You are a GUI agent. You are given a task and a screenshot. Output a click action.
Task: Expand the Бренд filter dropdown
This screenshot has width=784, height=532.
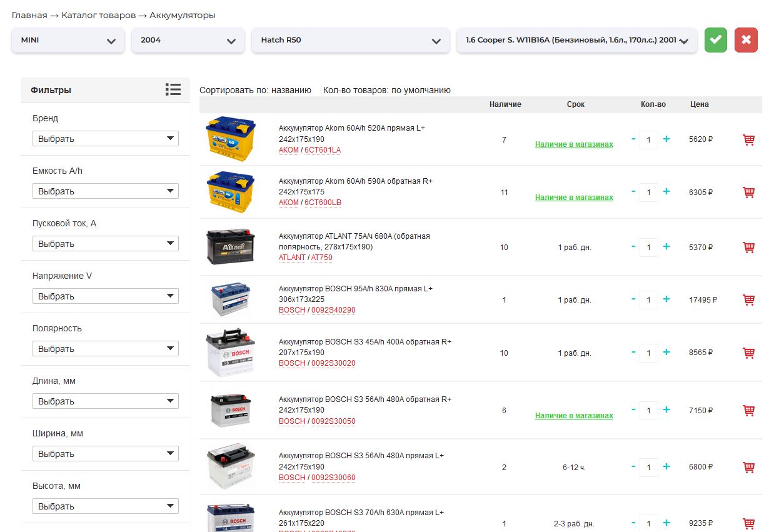point(106,139)
